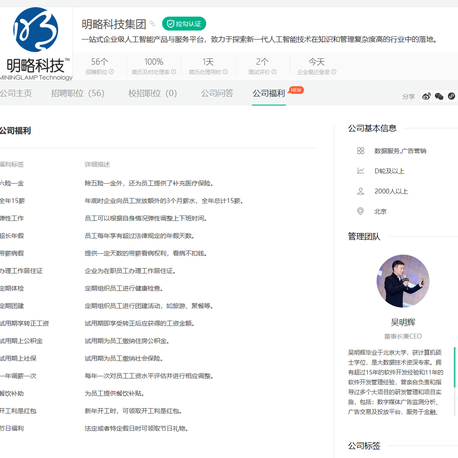
Task: Click the 带薪病假 benefit tag
Action: 12,253
